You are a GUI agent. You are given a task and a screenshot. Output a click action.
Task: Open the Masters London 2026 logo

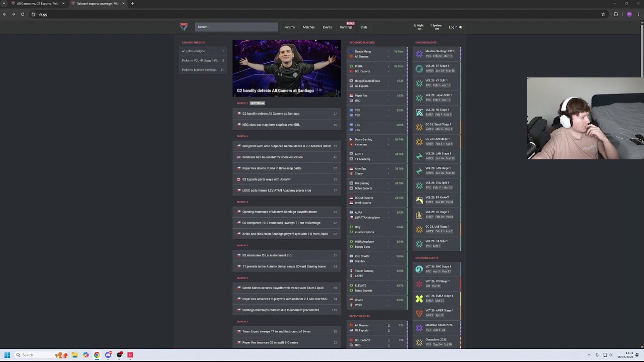tap(419, 328)
